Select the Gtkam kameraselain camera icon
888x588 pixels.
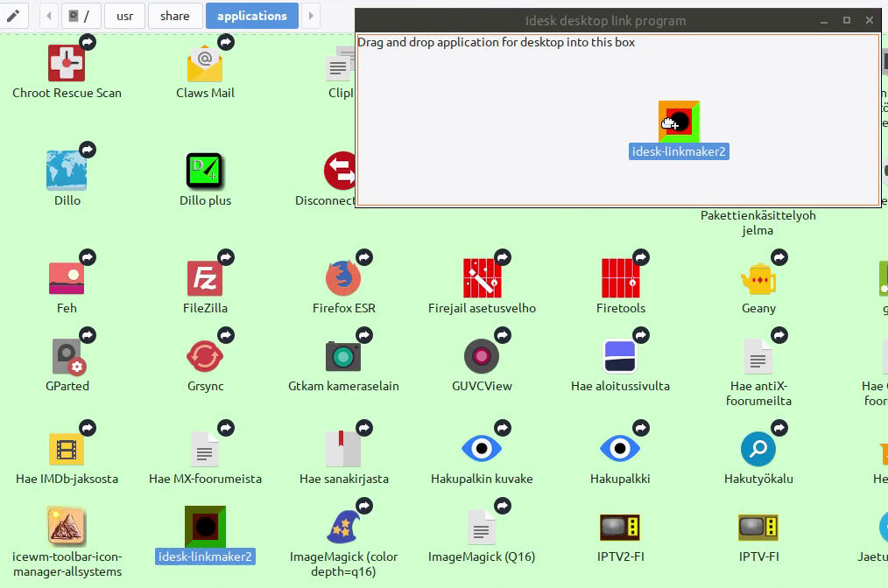(x=343, y=356)
